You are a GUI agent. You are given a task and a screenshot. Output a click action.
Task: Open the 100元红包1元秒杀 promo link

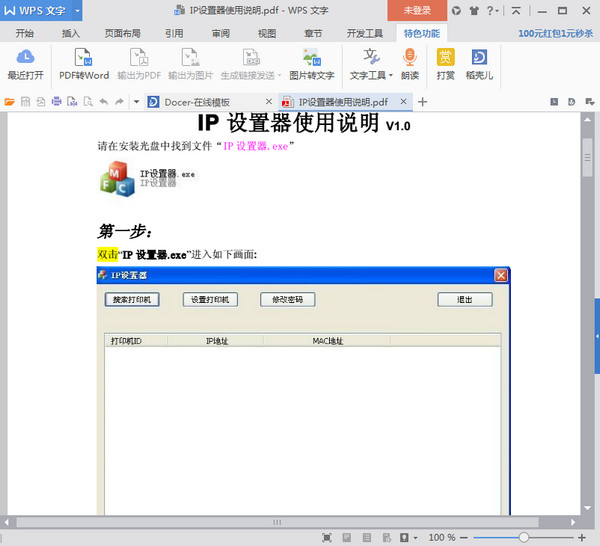(x=555, y=34)
